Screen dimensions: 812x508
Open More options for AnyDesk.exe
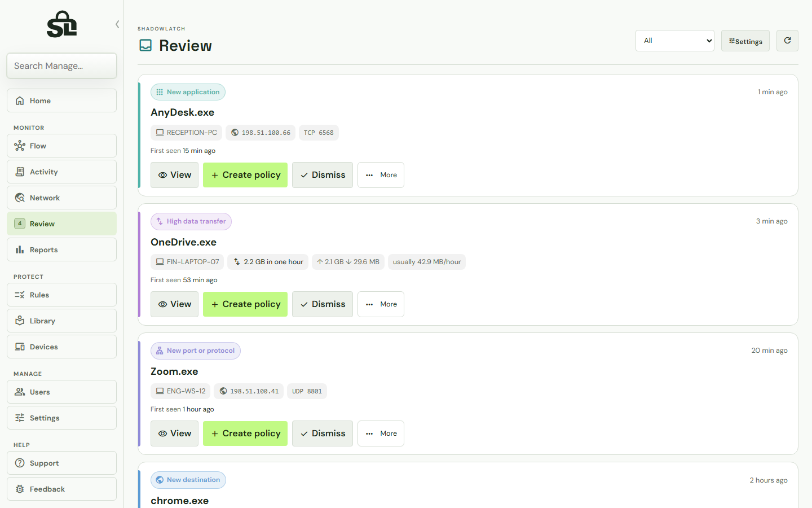point(381,175)
